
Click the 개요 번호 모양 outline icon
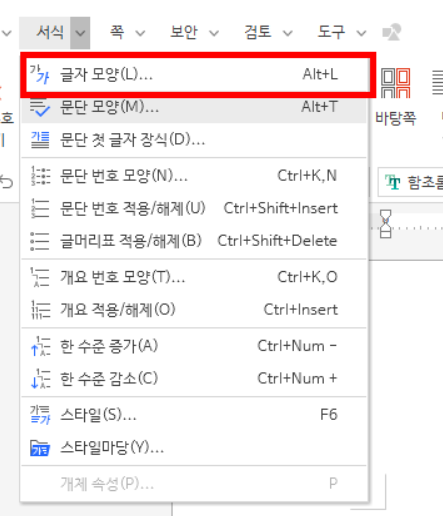[x=40, y=277]
